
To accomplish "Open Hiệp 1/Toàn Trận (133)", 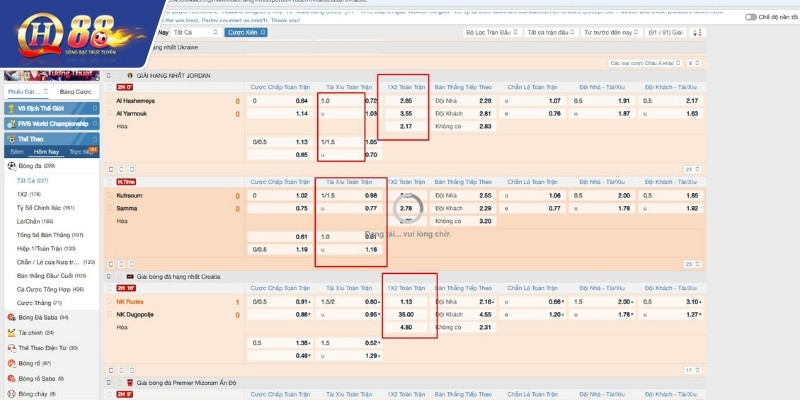I will (46, 248).
